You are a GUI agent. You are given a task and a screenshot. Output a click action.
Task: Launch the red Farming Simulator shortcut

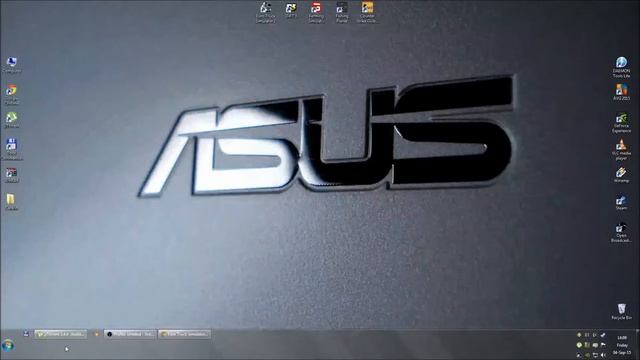pyautogui.click(x=316, y=12)
